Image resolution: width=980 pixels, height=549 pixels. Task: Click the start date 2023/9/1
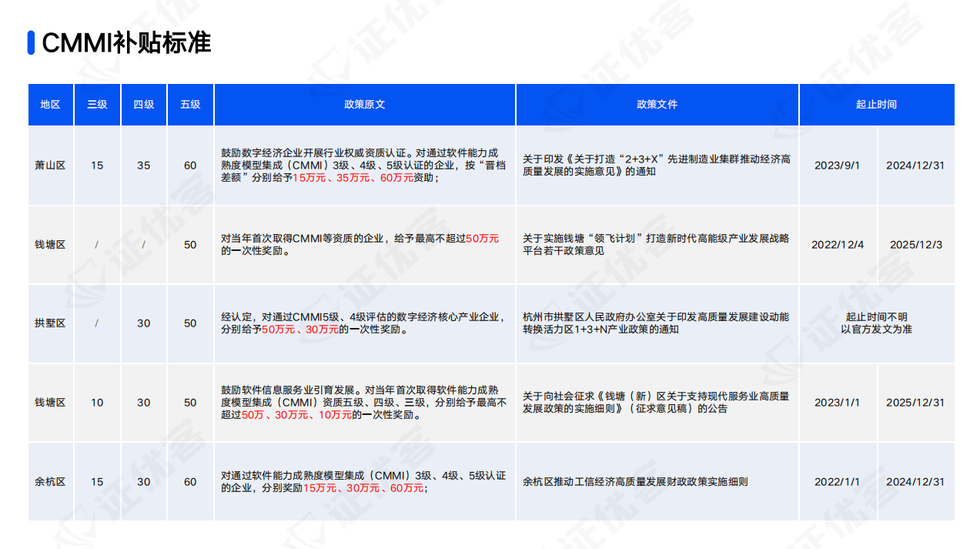point(837,166)
